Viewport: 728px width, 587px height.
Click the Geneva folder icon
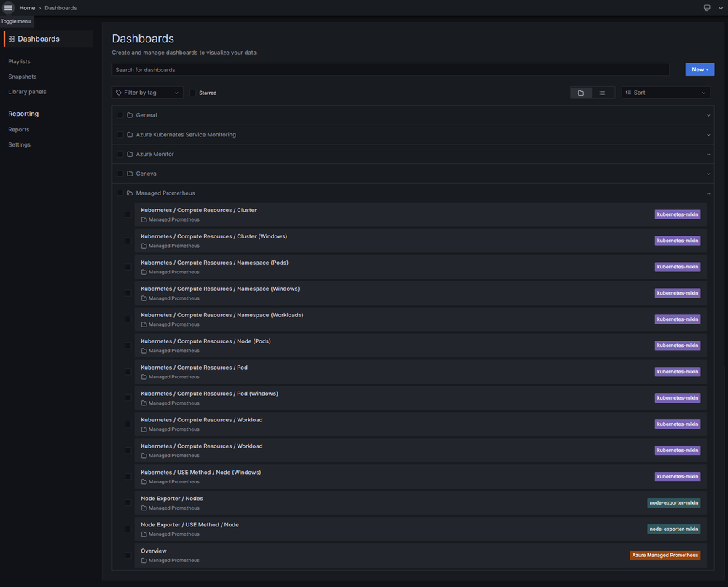130,174
